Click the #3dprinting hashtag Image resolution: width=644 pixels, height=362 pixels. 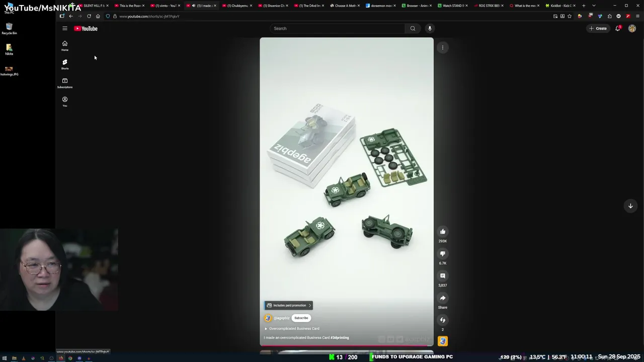point(340,338)
